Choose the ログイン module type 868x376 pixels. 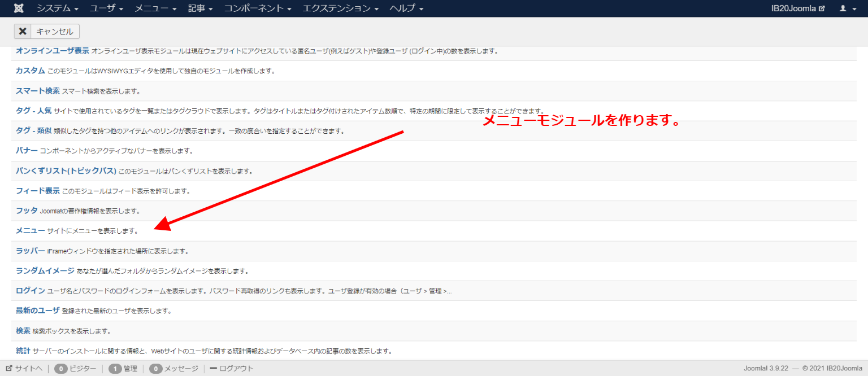(31, 291)
